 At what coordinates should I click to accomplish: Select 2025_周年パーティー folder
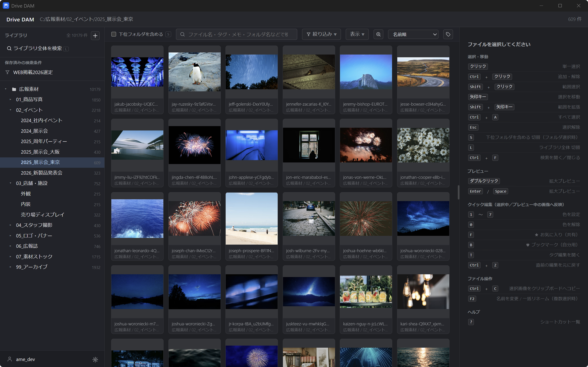coord(52,142)
